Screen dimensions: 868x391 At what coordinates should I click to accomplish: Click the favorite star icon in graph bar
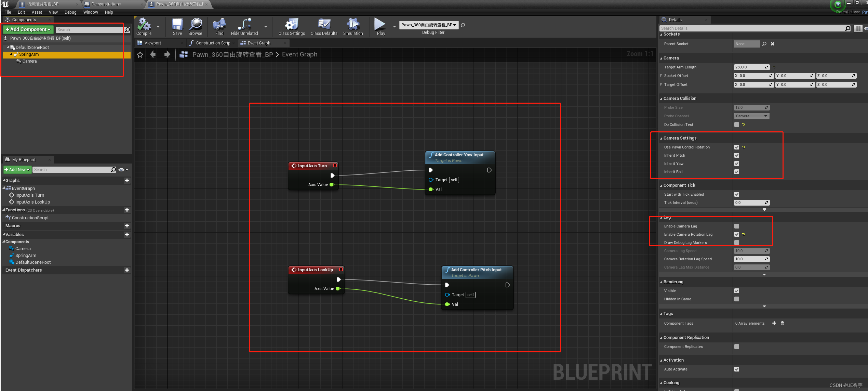140,55
